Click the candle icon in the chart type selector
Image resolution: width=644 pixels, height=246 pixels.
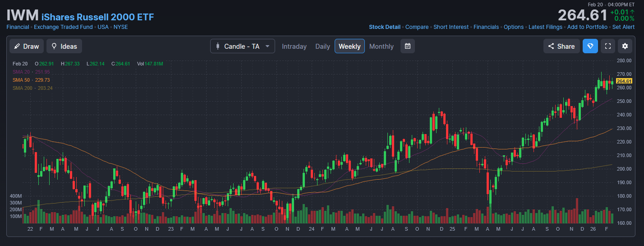point(218,46)
